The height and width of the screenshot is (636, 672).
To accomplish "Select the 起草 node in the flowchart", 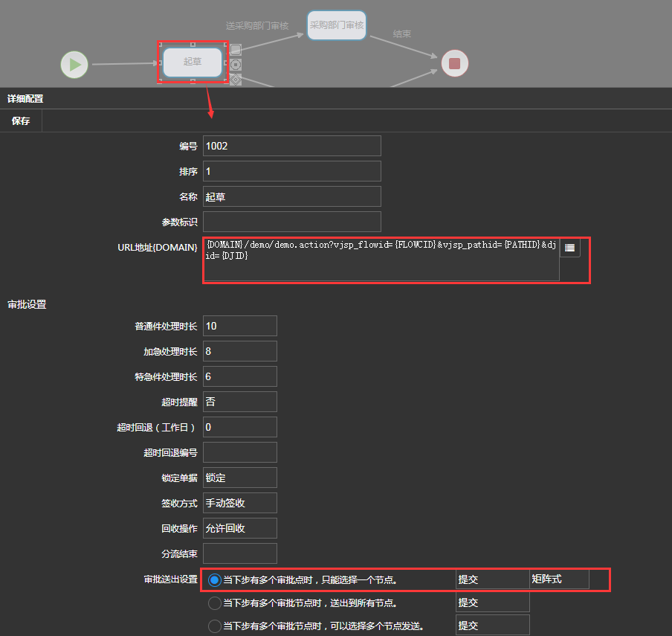I will click(192, 62).
